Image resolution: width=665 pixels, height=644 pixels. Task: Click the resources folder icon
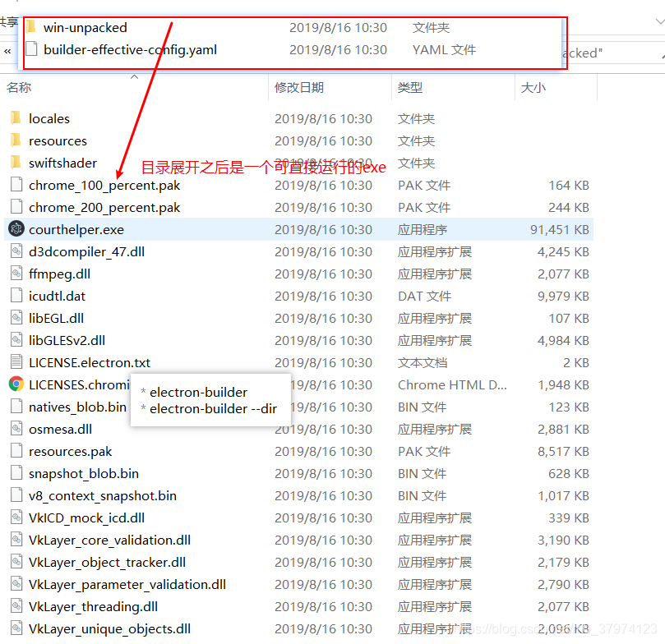(16, 140)
